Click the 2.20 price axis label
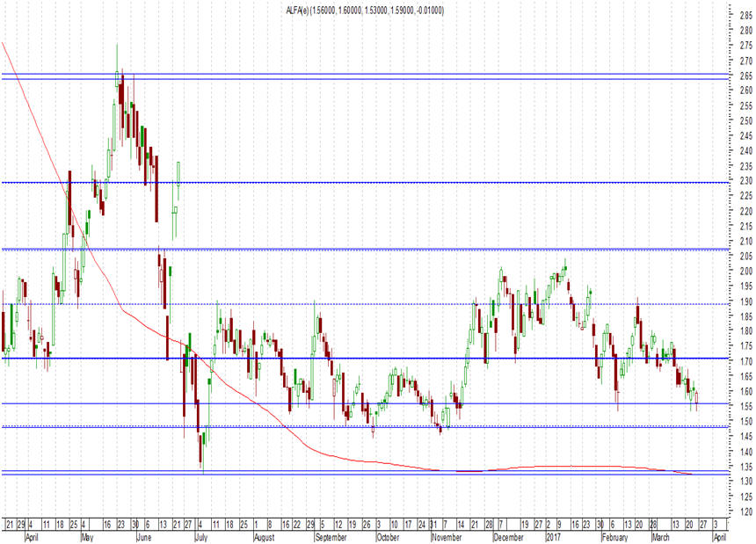The width and height of the screenshot is (756, 544). tap(745, 211)
